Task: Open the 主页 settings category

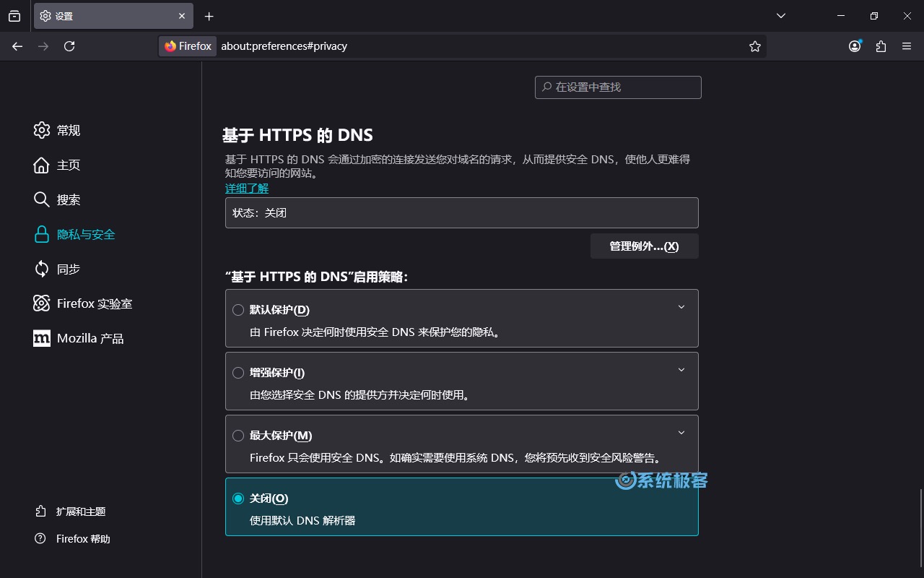Action: click(57, 165)
